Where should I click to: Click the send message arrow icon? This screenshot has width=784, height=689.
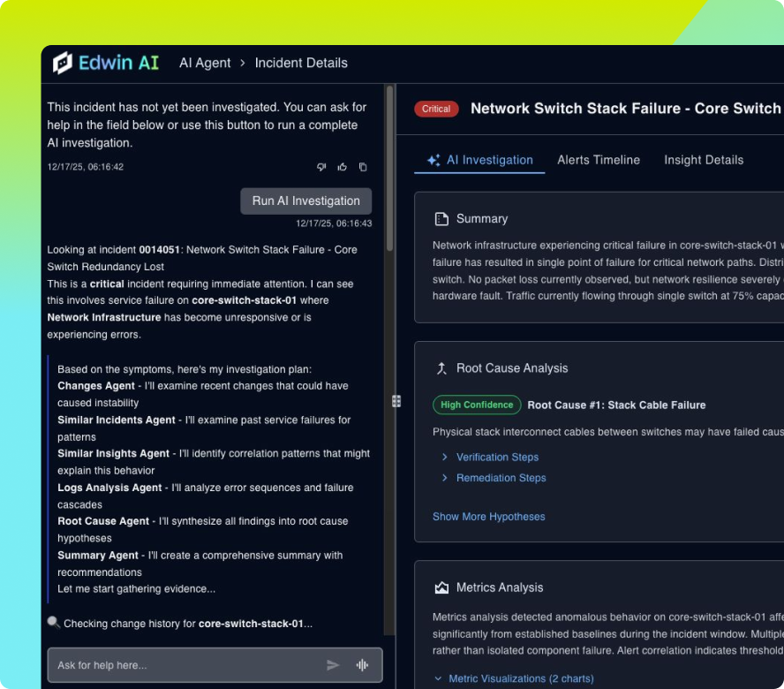(x=333, y=665)
